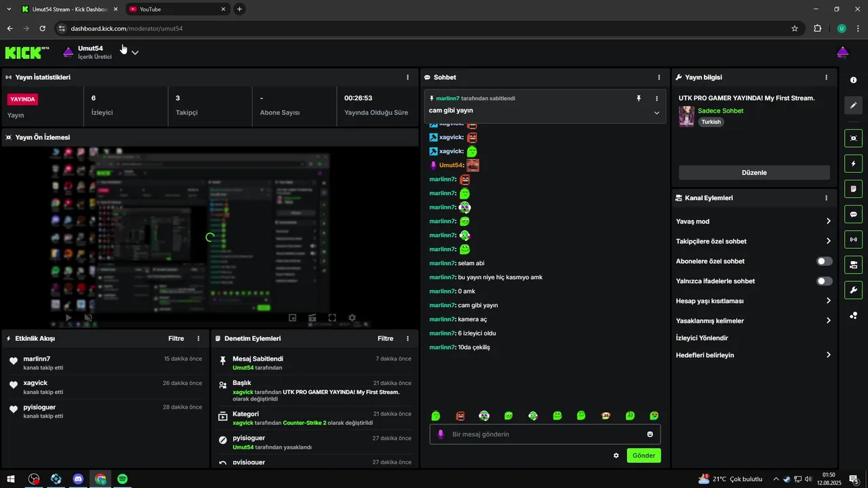Click the Bir mesaj gönderin input field
Screen dimensions: 868x488
point(545,434)
